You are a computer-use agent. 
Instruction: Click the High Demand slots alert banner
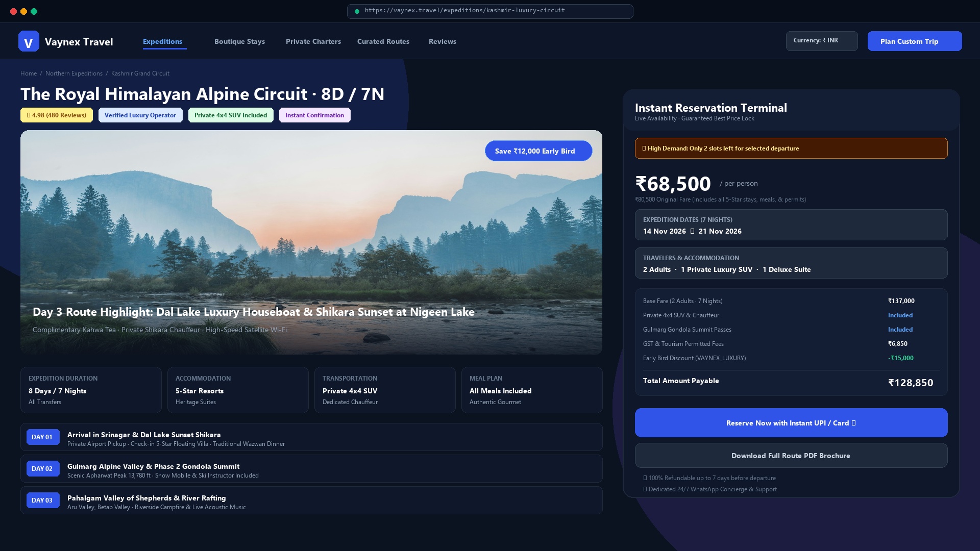coord(791,148)
